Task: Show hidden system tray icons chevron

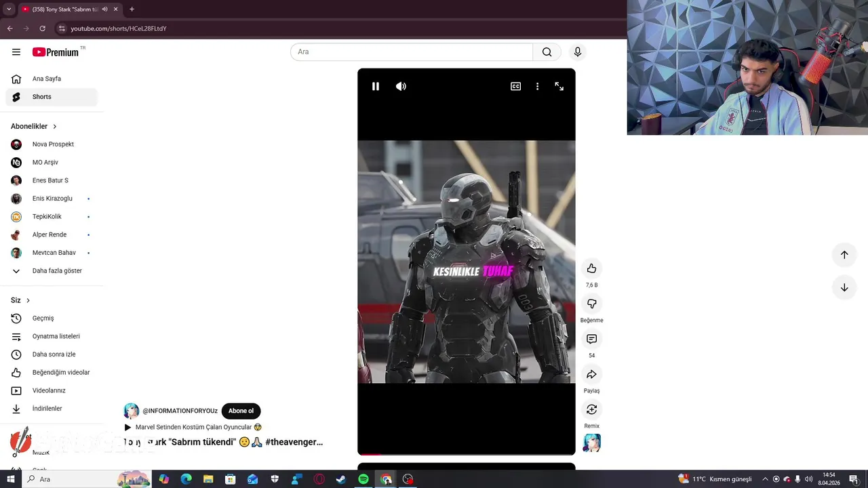Action: 765,479
